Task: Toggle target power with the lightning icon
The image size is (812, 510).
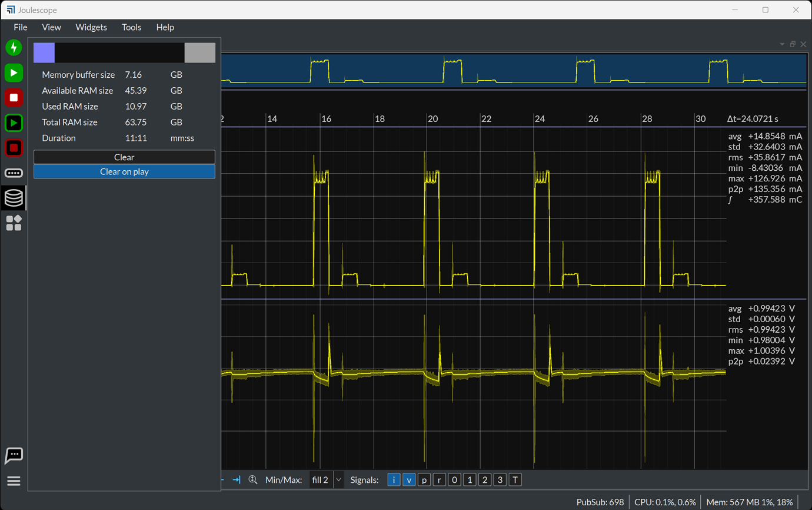Action: coord(14,48)
